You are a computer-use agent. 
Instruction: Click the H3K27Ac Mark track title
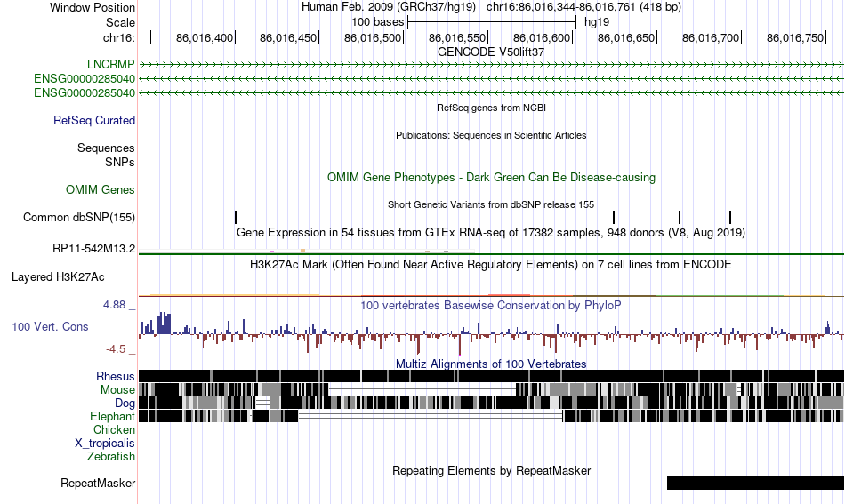[x=491, y=264]
